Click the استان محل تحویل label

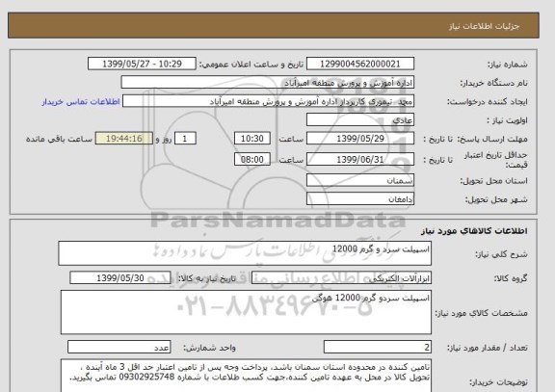click(x=493, y=181)
